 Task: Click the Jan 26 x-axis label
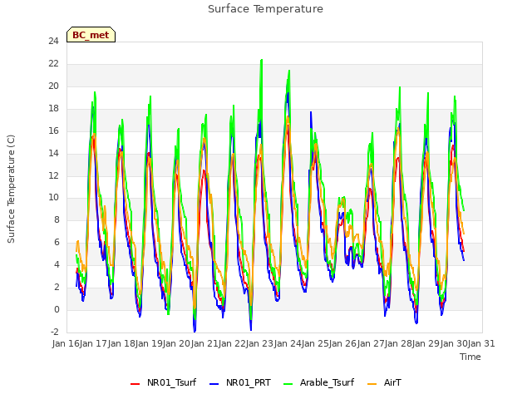[343, 343]
